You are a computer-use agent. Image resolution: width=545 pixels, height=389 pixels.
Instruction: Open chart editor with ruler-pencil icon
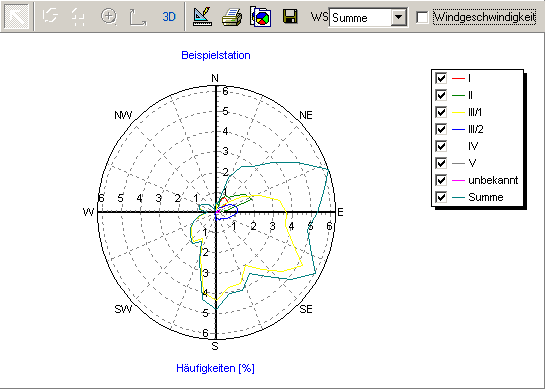point(202,16)
